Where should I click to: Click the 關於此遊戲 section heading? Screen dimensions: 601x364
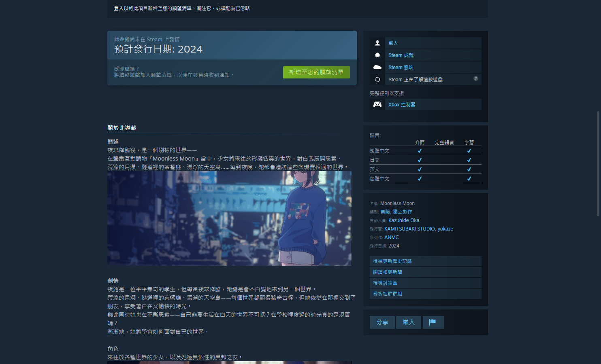[x=122, y=128]
